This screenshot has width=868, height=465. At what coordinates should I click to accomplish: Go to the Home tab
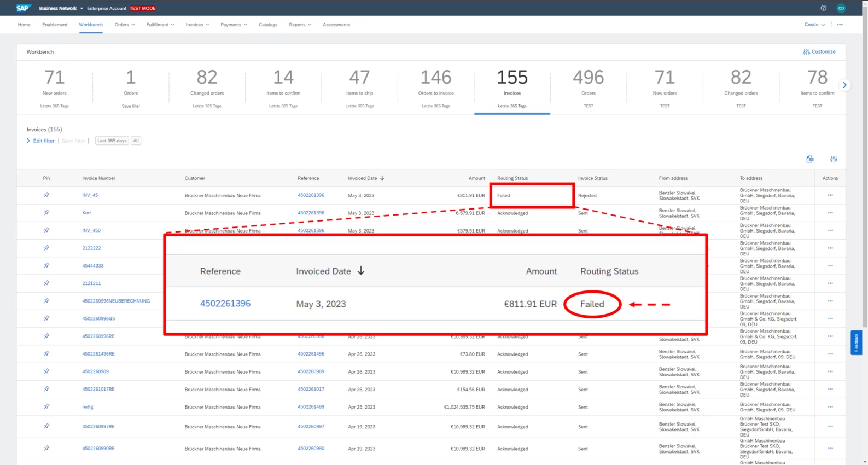(24, 25)
